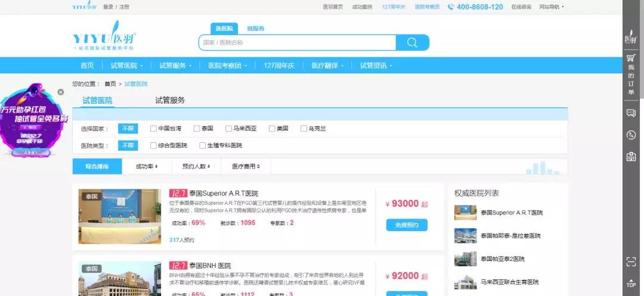Switch to the 试管服务 tab
Viewport: 644px width, 296px height.
pyautogui.click(x=170, y=100)
